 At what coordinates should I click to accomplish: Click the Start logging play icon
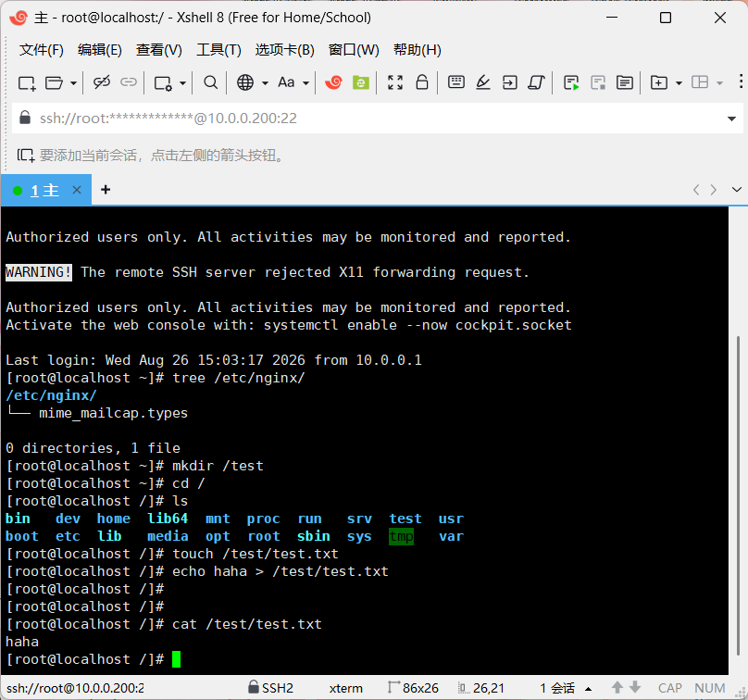[x=571, y=82]
